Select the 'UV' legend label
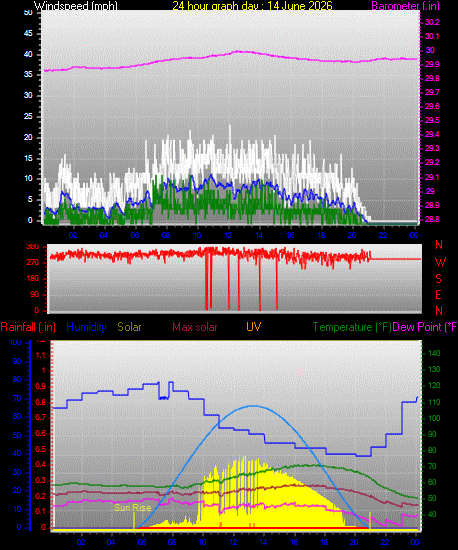This screenshot has height=550, width=458. [253, 327]
